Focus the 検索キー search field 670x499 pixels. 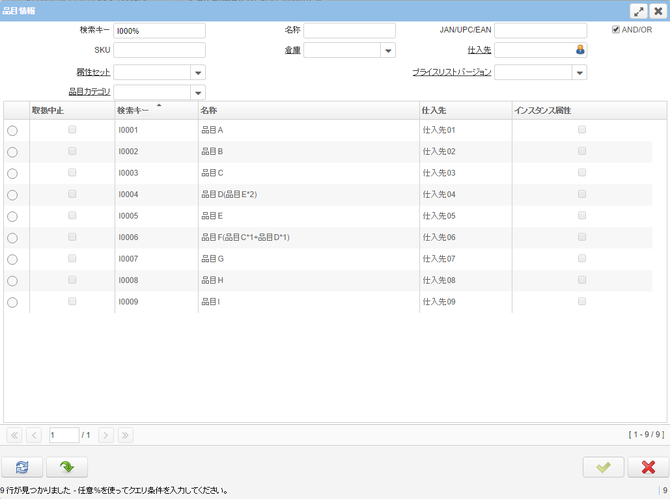pos(159,31)
